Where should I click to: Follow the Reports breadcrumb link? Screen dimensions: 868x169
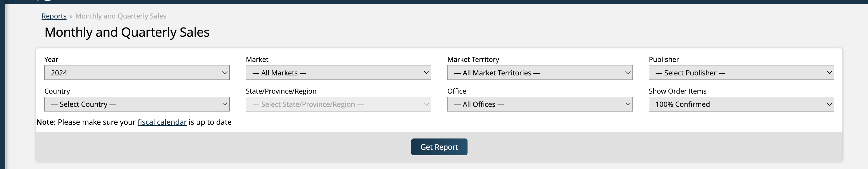click(x=54, y=16)
